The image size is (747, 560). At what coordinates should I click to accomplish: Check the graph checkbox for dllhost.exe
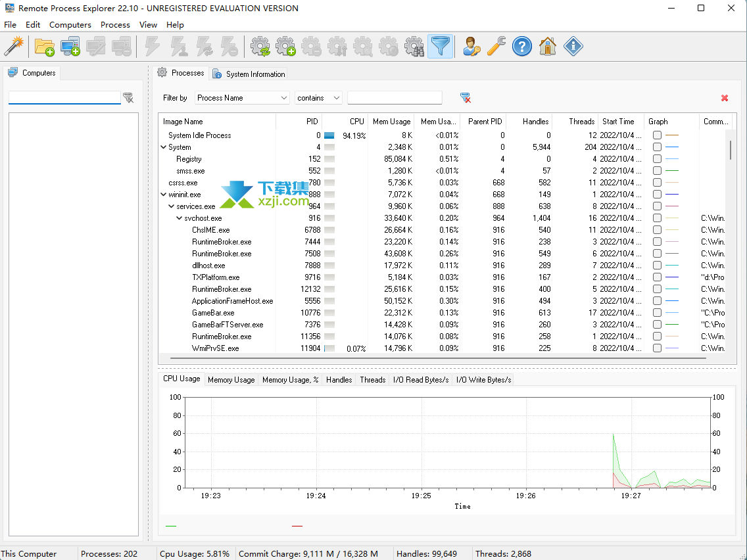(x=657, y=266)
